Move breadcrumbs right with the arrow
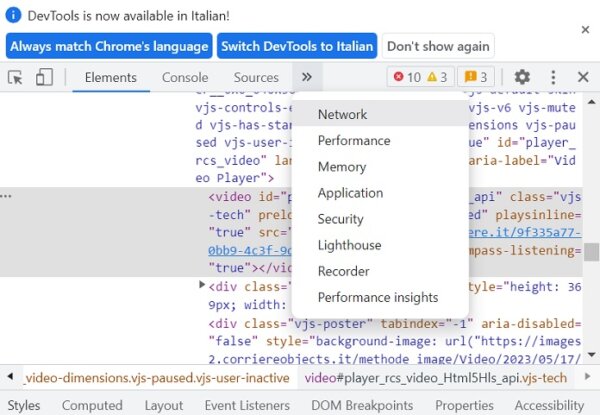Screen dimensions: 600x415 (588, 377)
